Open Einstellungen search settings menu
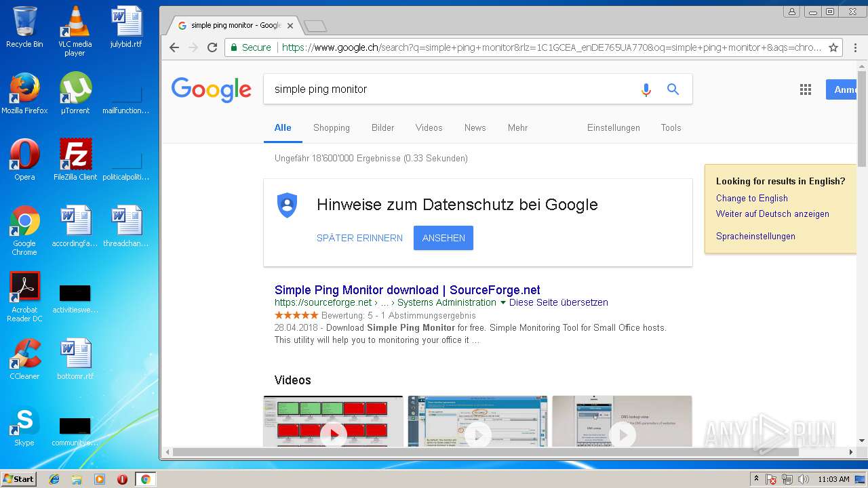The width and height of the screenshot is (868, 488). pos(613,127)
